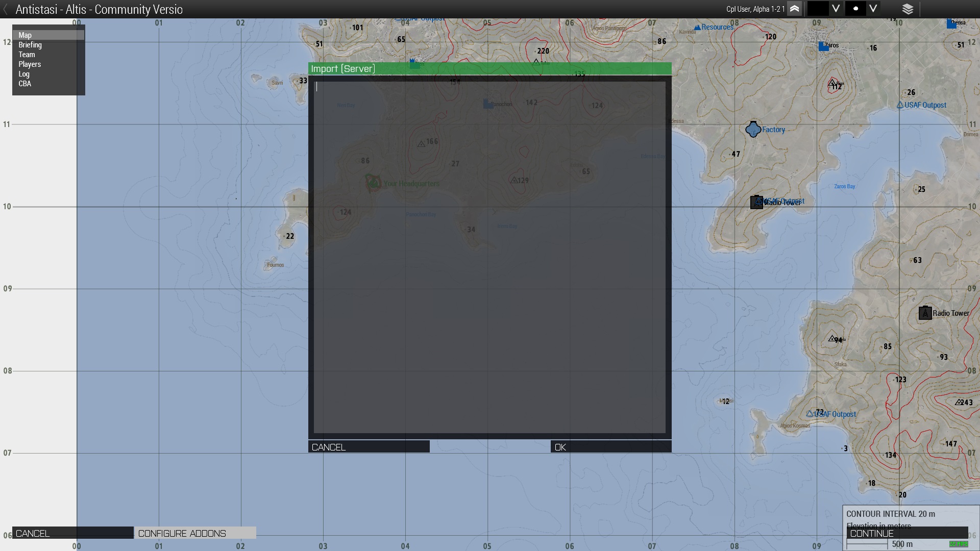Viewport: 980px width, 551px height.
Task: Select the upper-right USAF Outpost triangle marker
Action: point(900,105)
